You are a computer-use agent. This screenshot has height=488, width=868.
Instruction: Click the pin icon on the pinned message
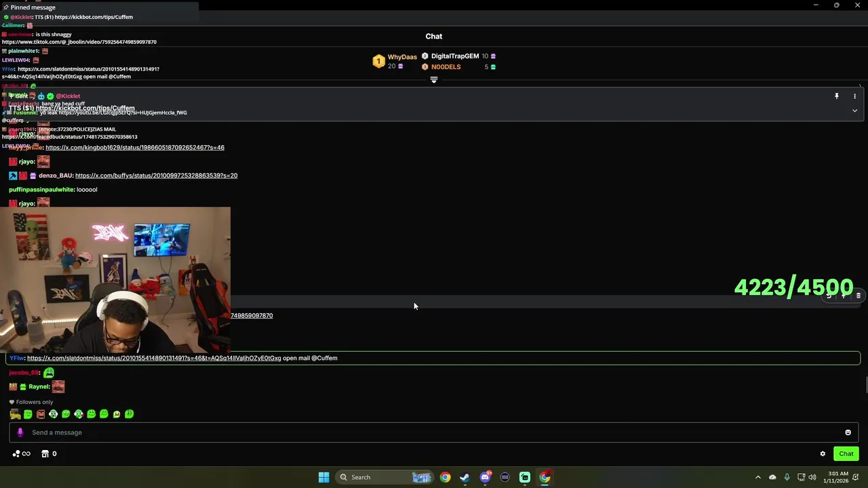[837, 96]
